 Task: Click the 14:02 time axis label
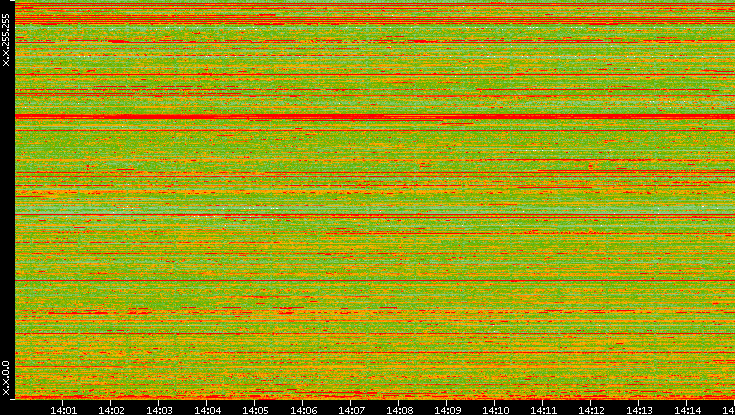111,410
